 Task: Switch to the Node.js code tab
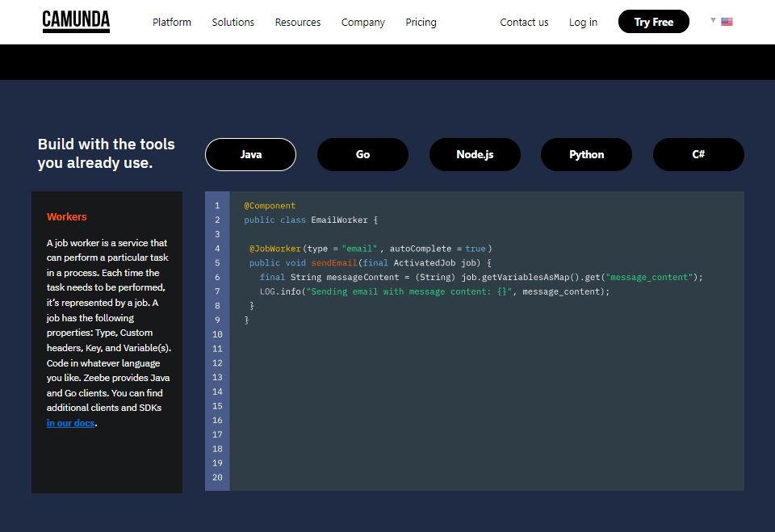coord(475,155)
